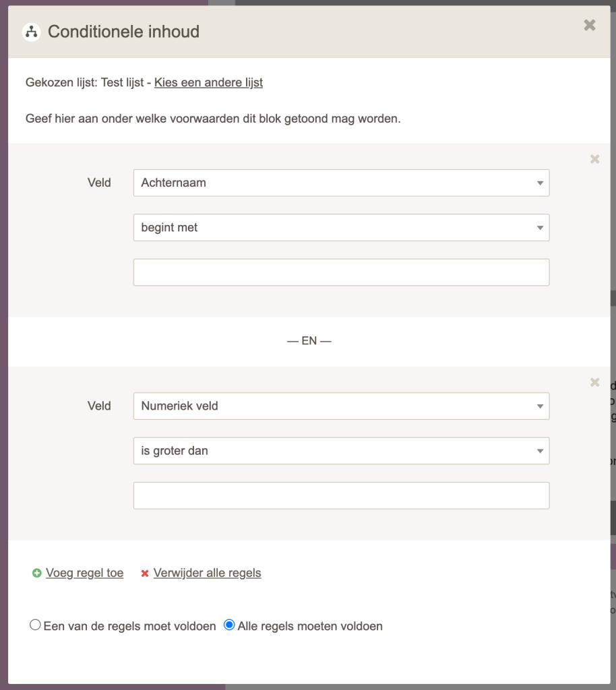This screenshot has height=690, width=616.
Task: Click 'Verwijder alle regels' link
Action: [207, 573]
